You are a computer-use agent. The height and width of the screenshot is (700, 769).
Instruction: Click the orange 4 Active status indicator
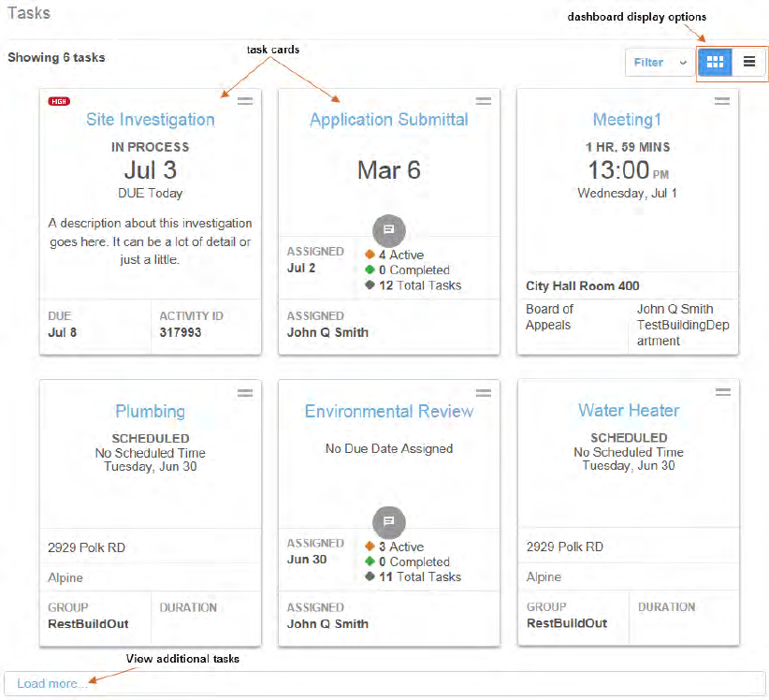[x=395, y=255]
